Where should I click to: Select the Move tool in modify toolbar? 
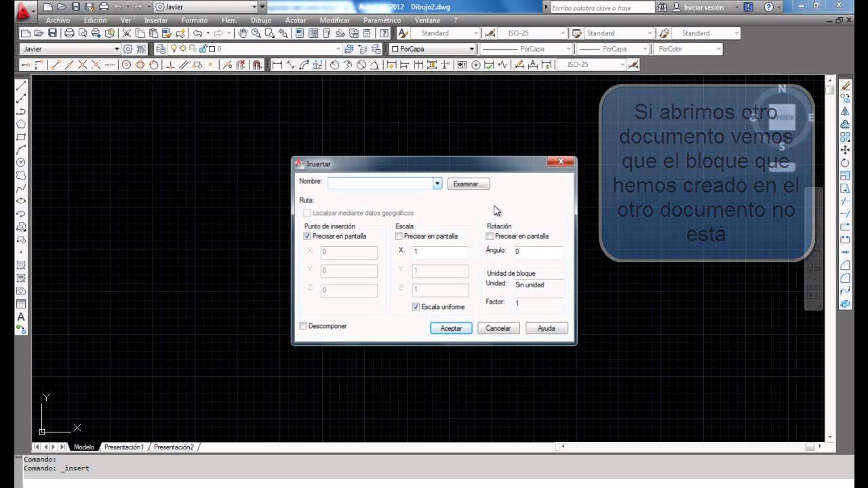click(845, 150)
